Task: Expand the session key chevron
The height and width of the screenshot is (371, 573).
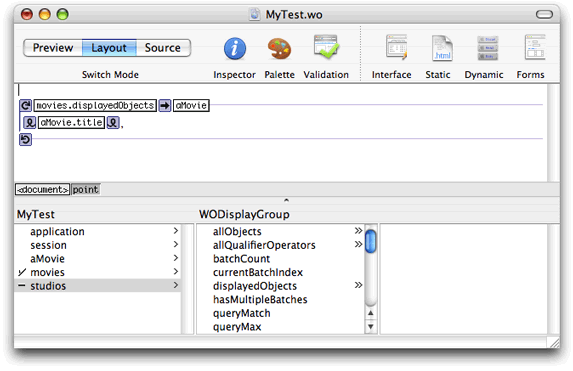Action: pos(176,244)
